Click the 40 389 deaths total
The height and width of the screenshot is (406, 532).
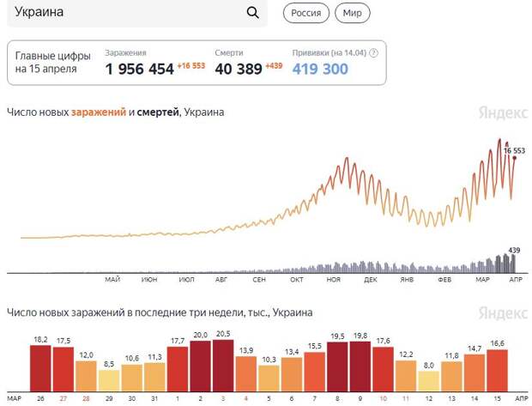[x=239, y=69]
